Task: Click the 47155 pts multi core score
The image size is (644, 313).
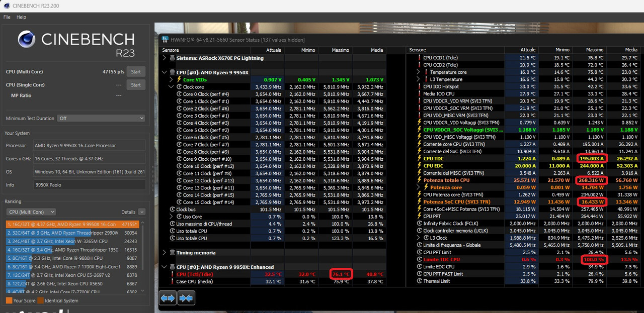Action: click(x=113, y=72)
